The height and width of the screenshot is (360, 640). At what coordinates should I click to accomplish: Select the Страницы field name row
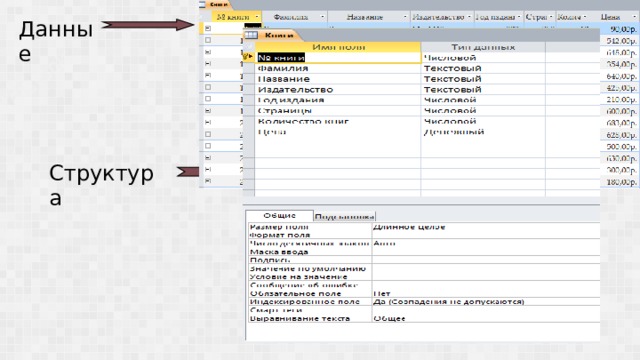338,111
